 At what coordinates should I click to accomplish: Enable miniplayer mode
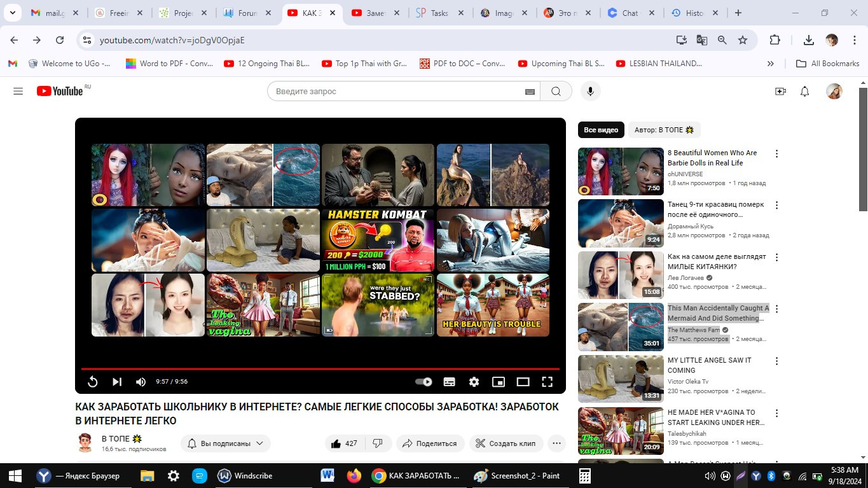click(499, 382)
